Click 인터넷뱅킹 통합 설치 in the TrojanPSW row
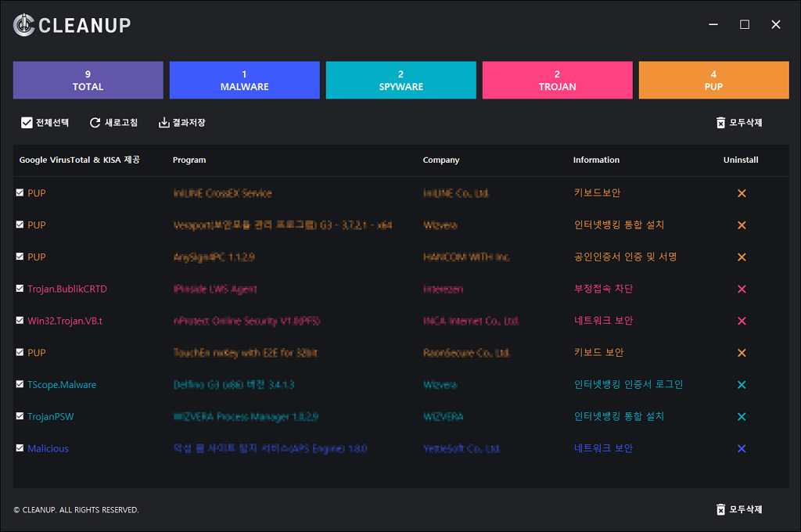Image resolution: width=801 pixels, height=532 pixels. 620,416
